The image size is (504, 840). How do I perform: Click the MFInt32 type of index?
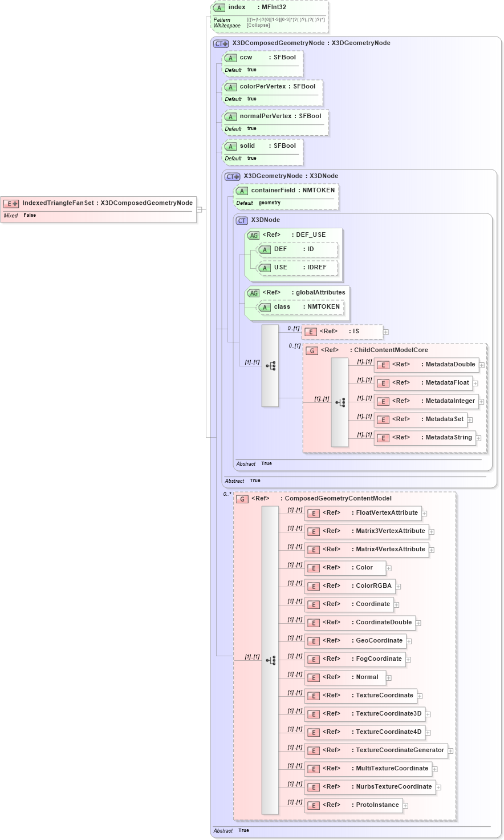click(274, 7)
